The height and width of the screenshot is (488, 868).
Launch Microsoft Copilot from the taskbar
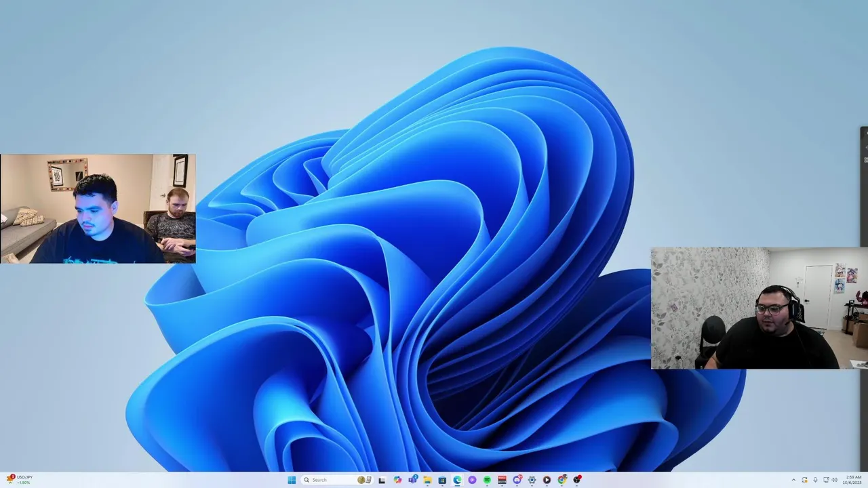(x=397, y=480)
